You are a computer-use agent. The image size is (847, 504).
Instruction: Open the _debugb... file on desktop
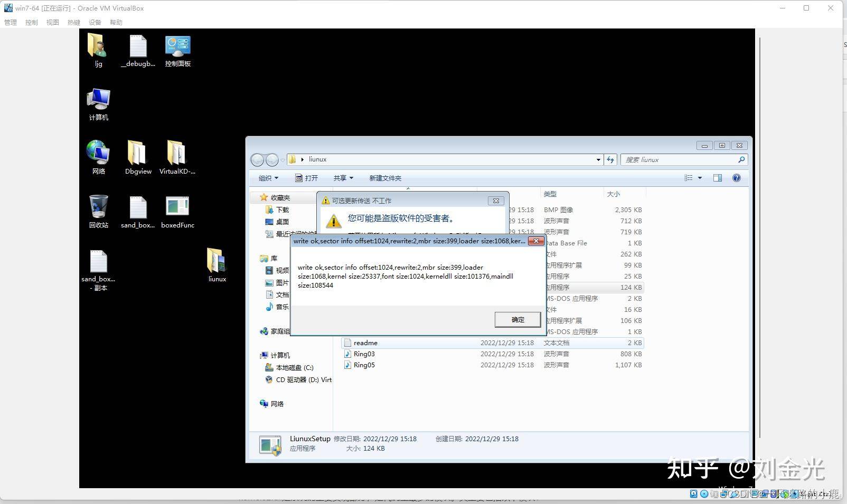pos(138,51)
